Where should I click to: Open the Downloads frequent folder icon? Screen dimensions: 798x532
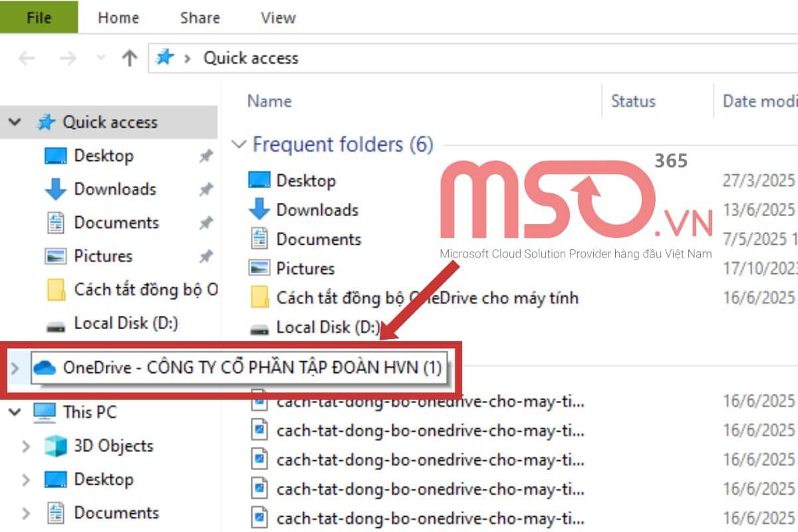coord(259,209)
